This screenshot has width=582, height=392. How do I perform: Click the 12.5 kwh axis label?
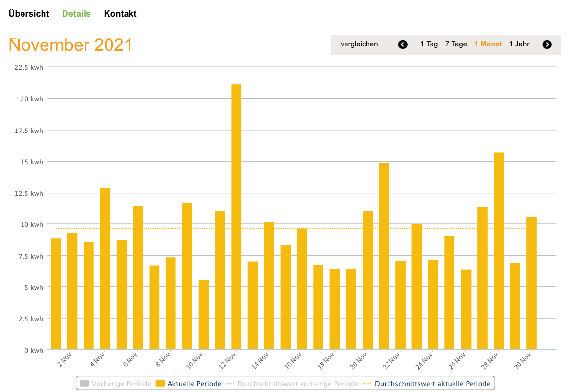click(28, 193)
